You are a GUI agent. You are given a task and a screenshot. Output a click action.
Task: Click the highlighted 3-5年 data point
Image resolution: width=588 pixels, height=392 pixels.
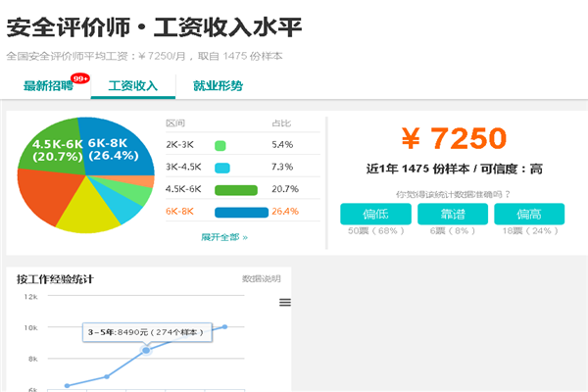[x=146, y=351]
